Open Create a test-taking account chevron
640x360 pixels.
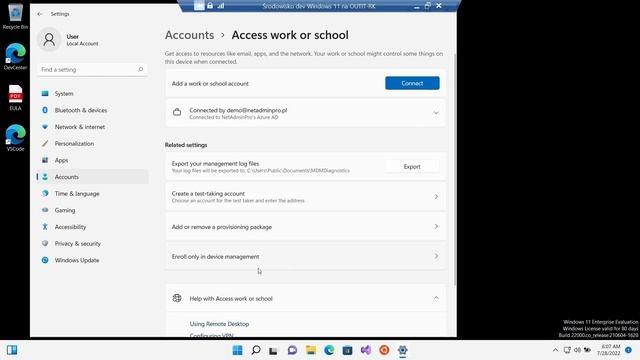pyautogui.click(x=436, y=196)
